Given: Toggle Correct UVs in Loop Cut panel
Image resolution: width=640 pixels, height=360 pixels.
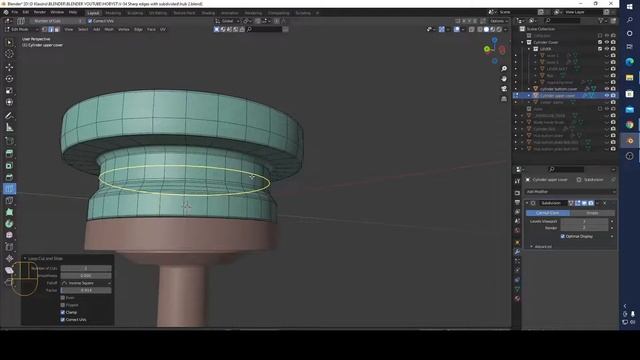Looking at the screenshot, I should pyautogui.click(x=63, y=320).
